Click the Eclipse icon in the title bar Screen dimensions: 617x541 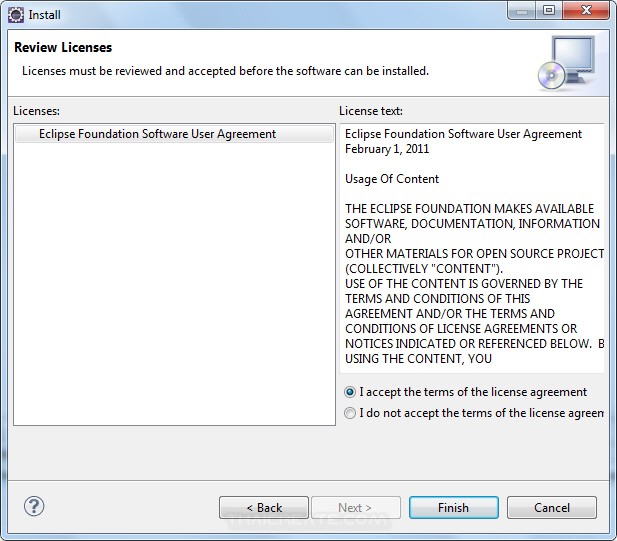[16, 15]
